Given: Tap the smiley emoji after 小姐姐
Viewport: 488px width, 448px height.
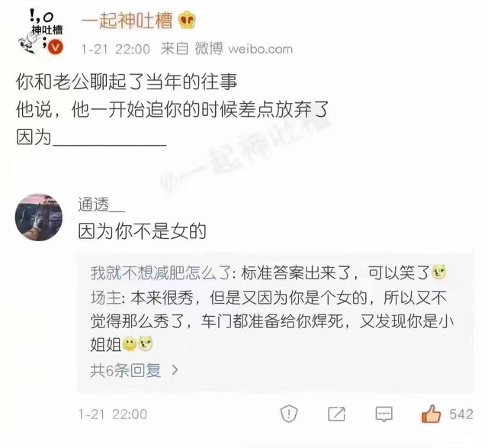Looking at the screenshot, I should click(x=130, y=344).
